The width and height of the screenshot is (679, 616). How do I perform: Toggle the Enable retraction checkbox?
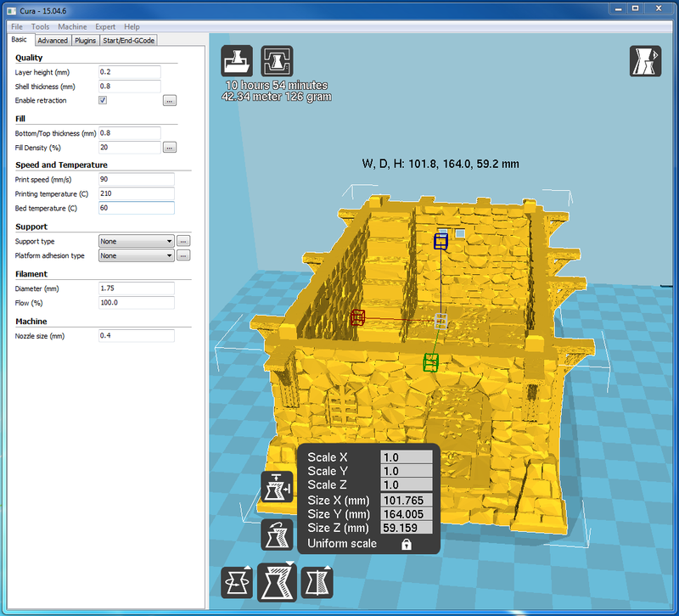[103, 100]
